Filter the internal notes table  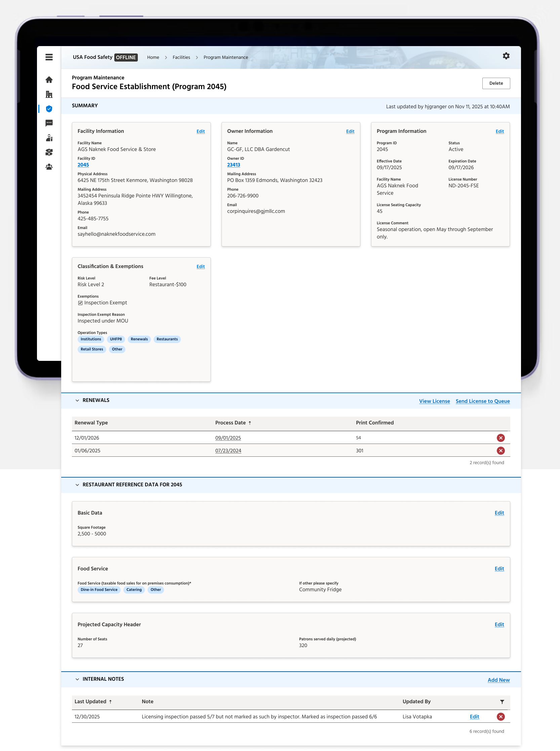point(502,702)
